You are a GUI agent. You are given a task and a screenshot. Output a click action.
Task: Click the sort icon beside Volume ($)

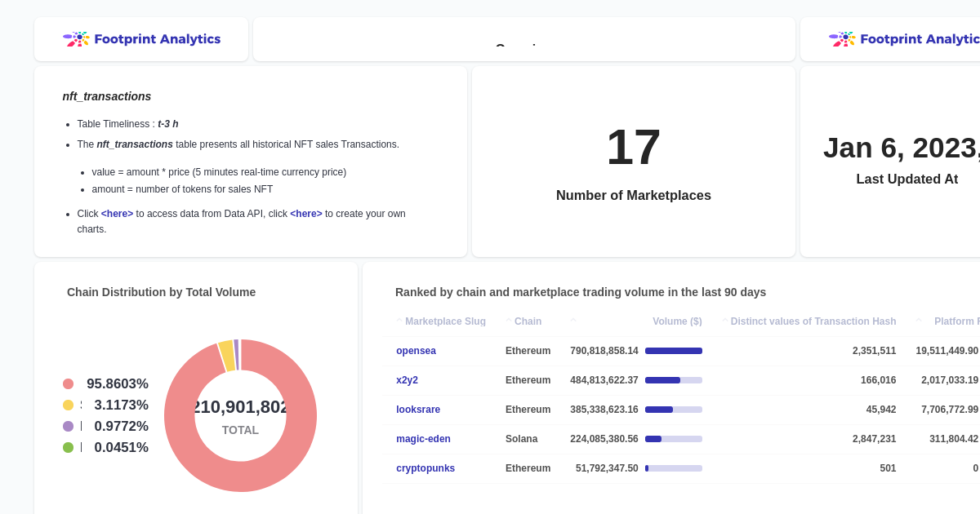point(574,321)
